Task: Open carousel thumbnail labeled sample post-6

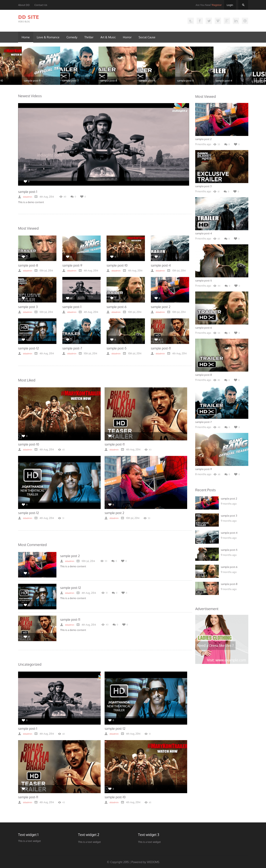Action: (x=156, y=65)
